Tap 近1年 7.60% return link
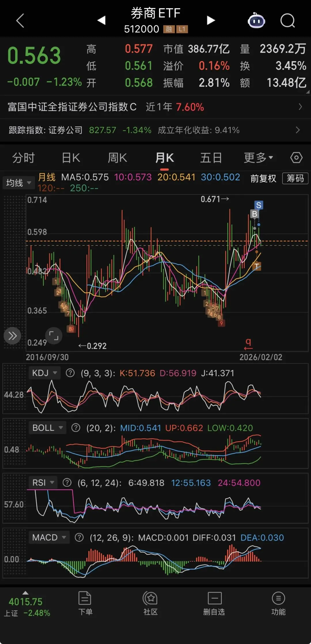 click(175, 107)
